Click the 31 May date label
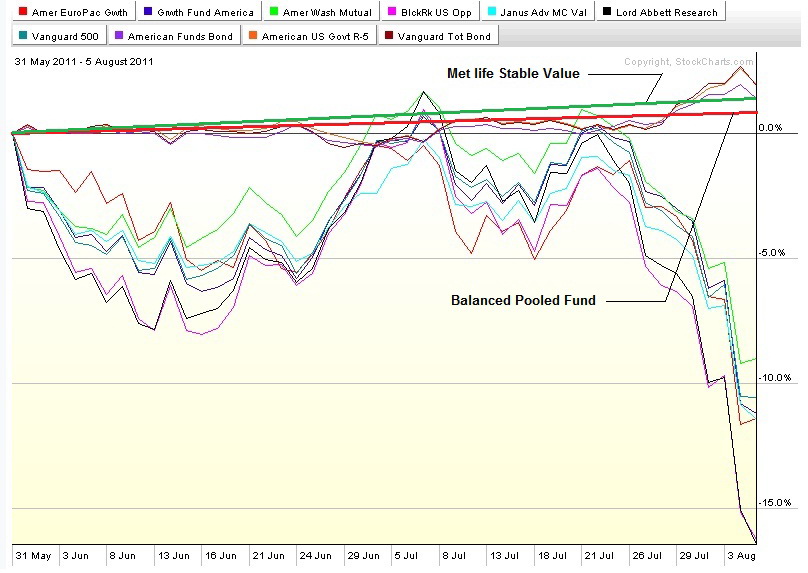The image size is (808, 573). click(33, 556)
